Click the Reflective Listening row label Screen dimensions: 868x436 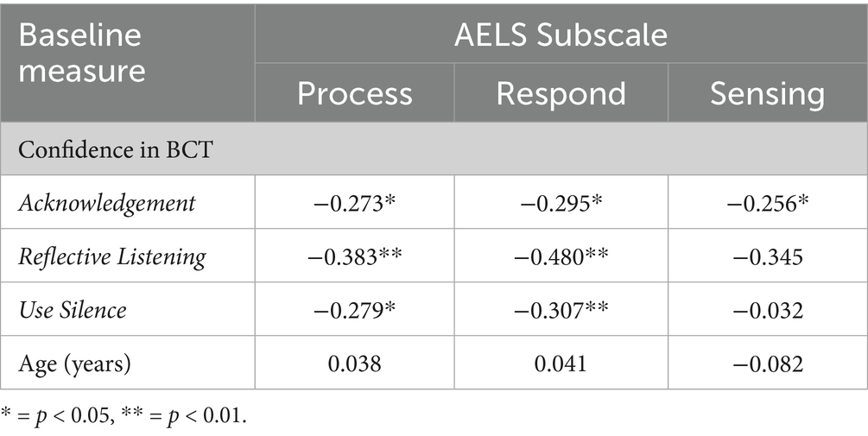pos(112,256)
